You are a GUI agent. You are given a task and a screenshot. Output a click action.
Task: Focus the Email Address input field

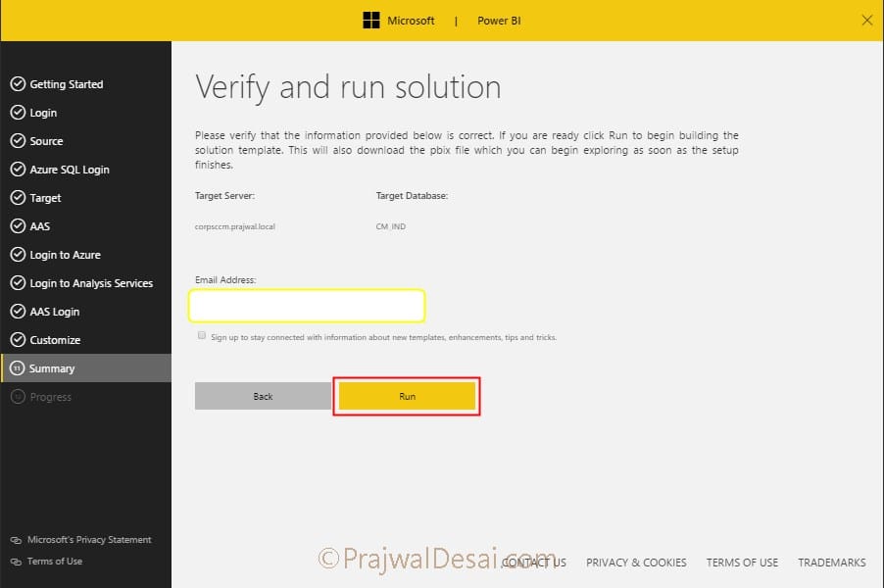pyautogui.click(x=307, y=306)
